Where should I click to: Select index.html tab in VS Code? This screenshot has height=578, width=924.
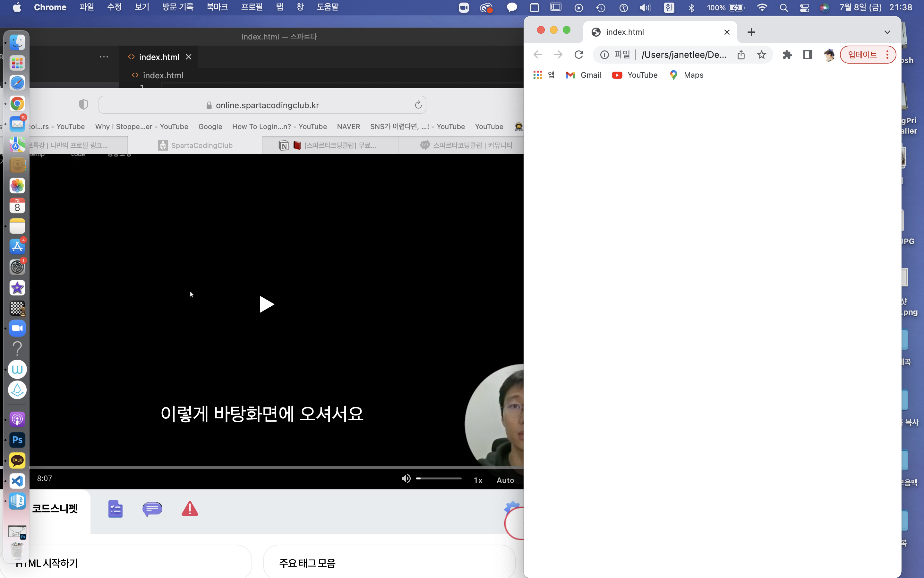click(x=159, y=57)
